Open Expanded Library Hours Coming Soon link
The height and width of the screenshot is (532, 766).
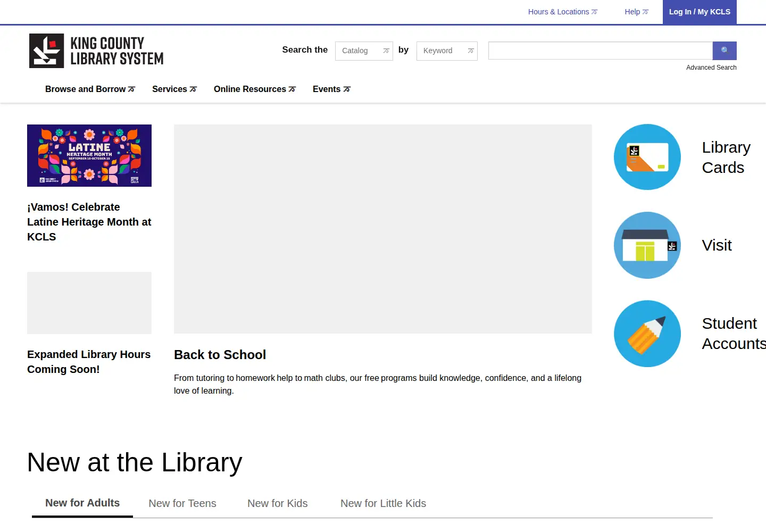[89, 362]
